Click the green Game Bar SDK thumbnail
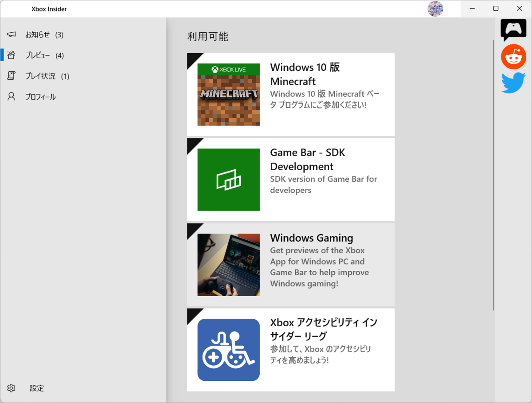This screenshot has width=532, height=403. [x=228, y=180]
